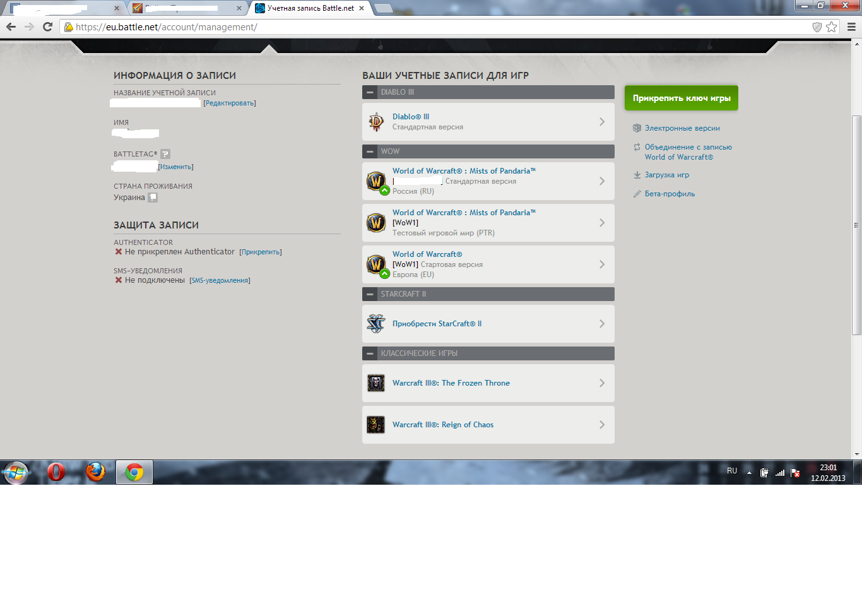Viewport: 862px width, 616px height.
Task: Show hidden tray icons arrow
Action: click(x=749, y=473)
